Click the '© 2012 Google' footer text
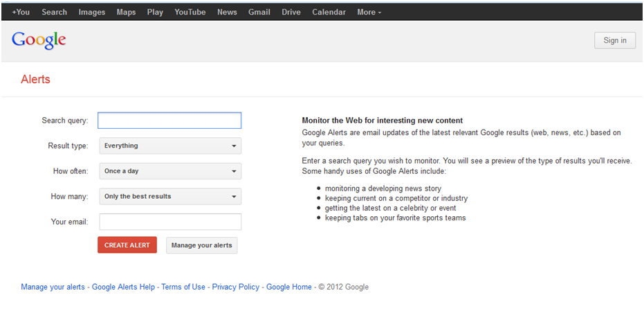Screen dimensions: 644x309 [x=344, y=288]
